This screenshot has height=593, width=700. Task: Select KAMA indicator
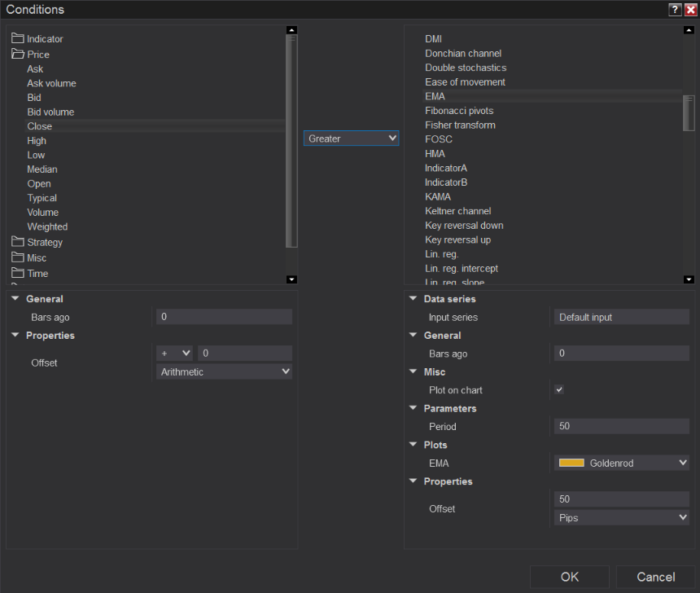[x=438, y=196]
